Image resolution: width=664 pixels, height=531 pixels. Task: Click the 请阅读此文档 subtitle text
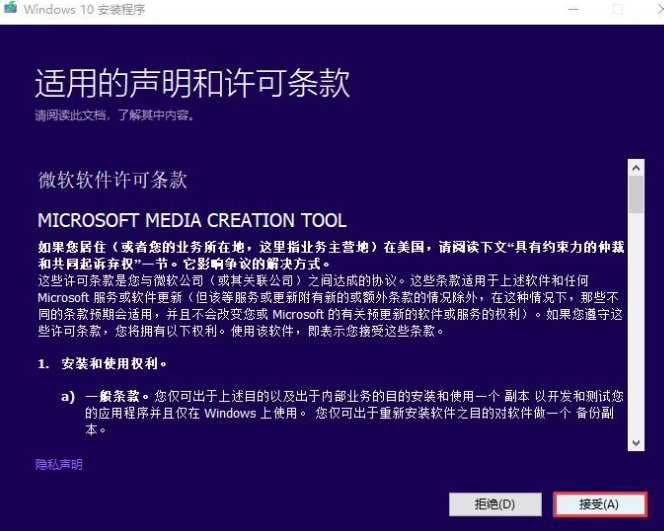114,115
